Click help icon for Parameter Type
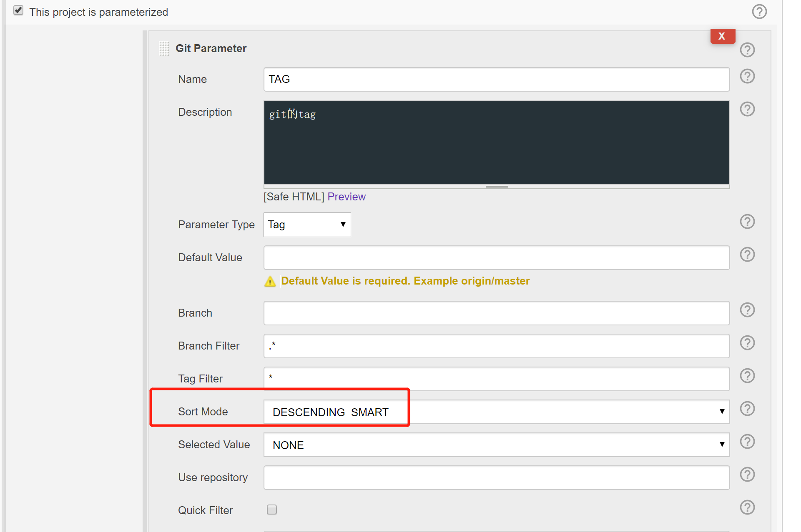Screen dimensions: 801x532 747,222
